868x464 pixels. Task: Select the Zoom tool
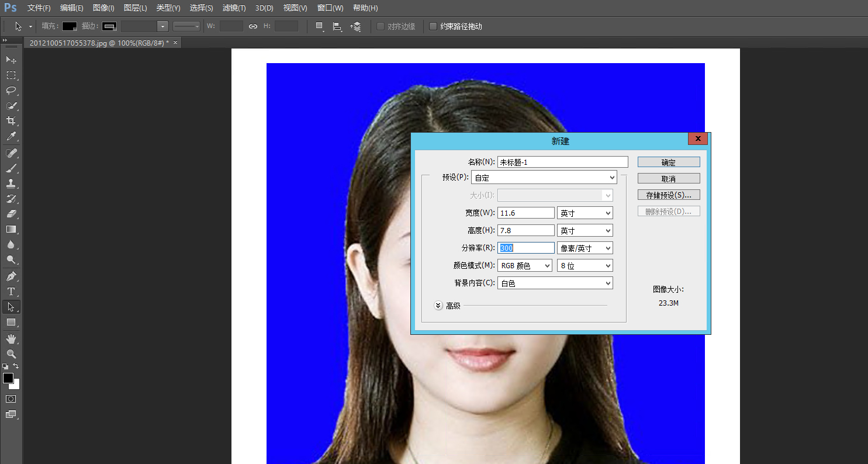pos(11,354)
